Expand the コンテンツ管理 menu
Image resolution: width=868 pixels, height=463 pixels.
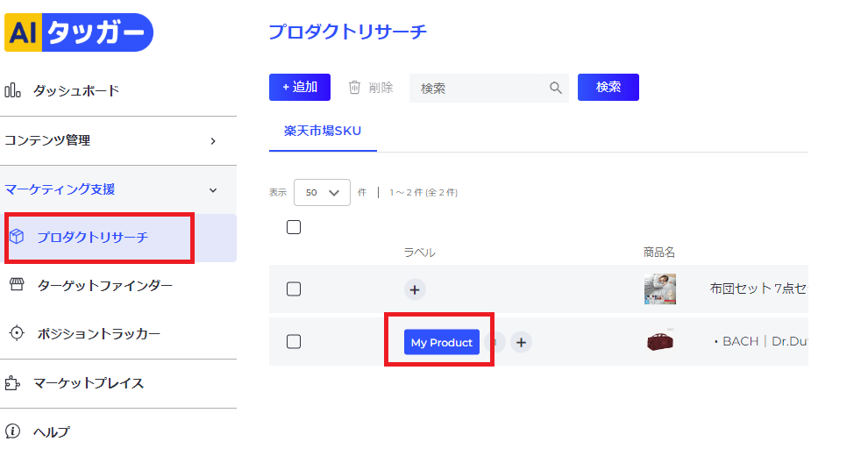pos(118,140)
